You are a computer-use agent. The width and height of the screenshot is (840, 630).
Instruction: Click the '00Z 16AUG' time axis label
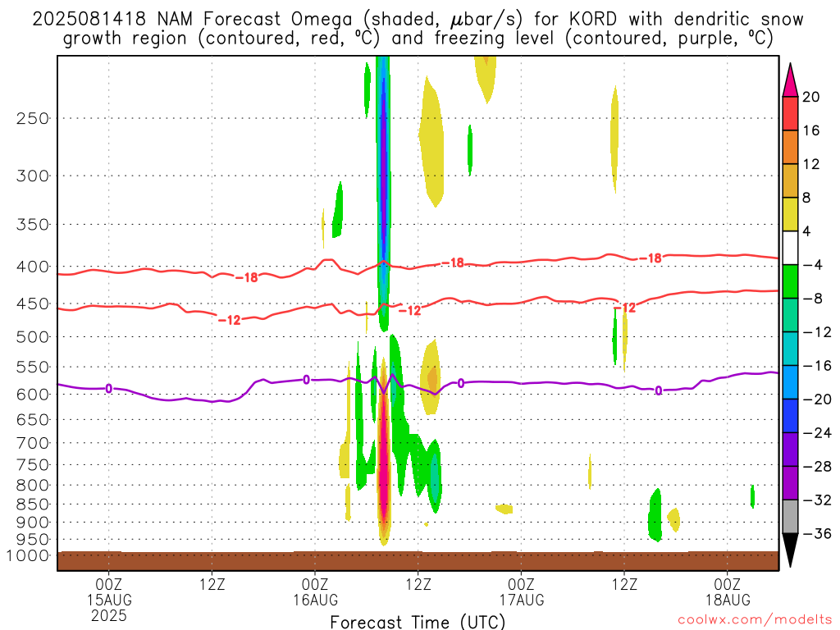point(315,592)
